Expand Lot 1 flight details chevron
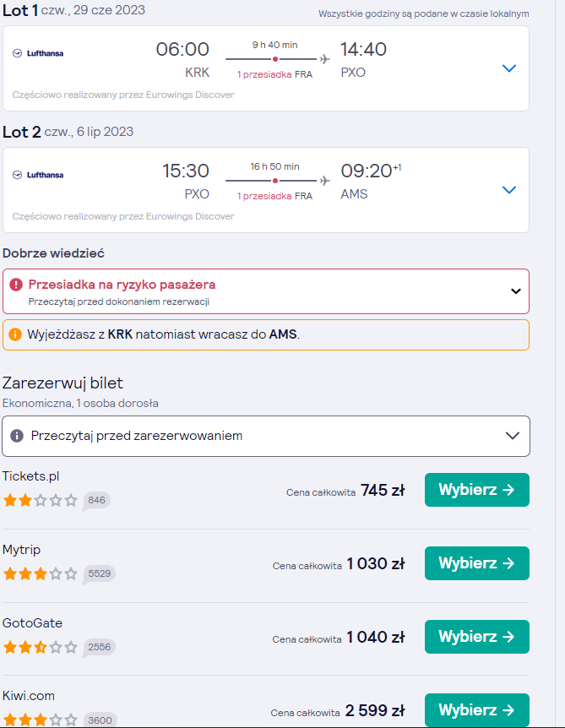The image size is (565, 728). click(x=509, y=68)
